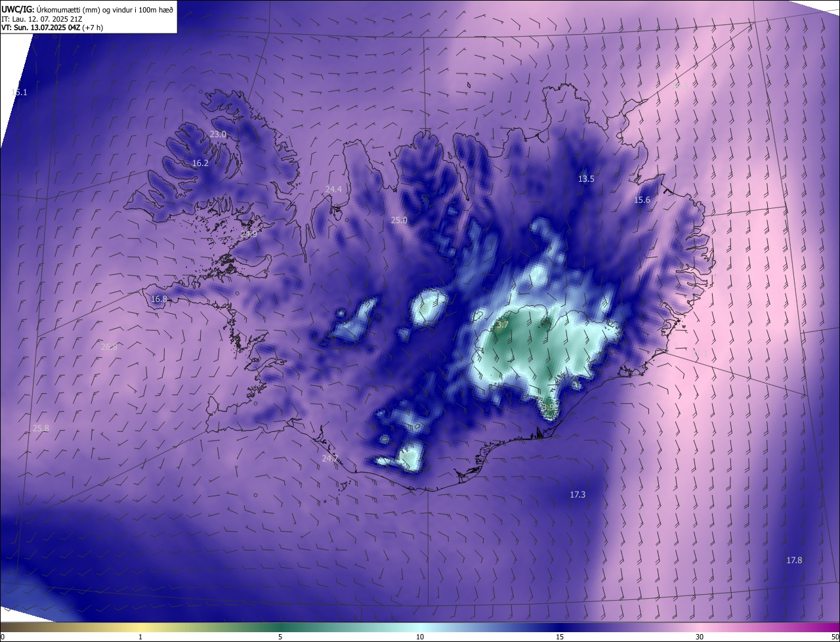Select the 17.3 value label
Viewport: 840px width, 642px height.
click(x=577, y=494)
